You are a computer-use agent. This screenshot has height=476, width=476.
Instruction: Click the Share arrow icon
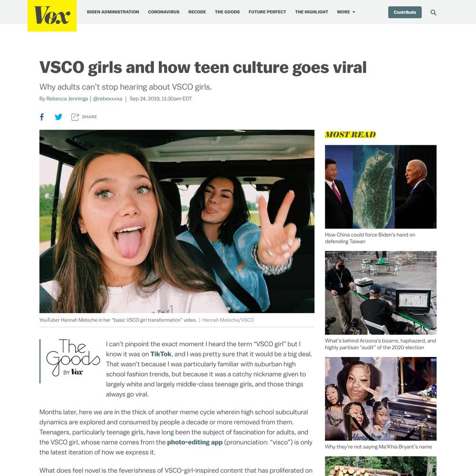coord(75,117)
